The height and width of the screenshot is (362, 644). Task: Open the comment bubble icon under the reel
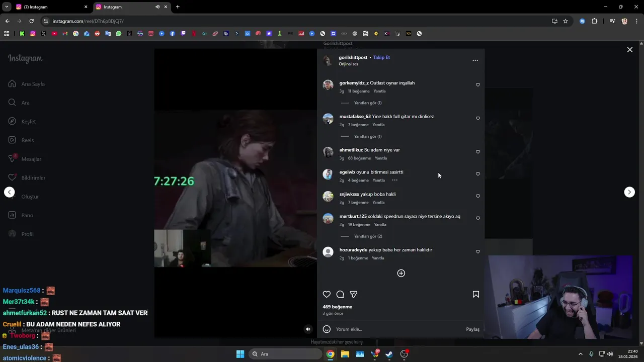pos(340,295)
